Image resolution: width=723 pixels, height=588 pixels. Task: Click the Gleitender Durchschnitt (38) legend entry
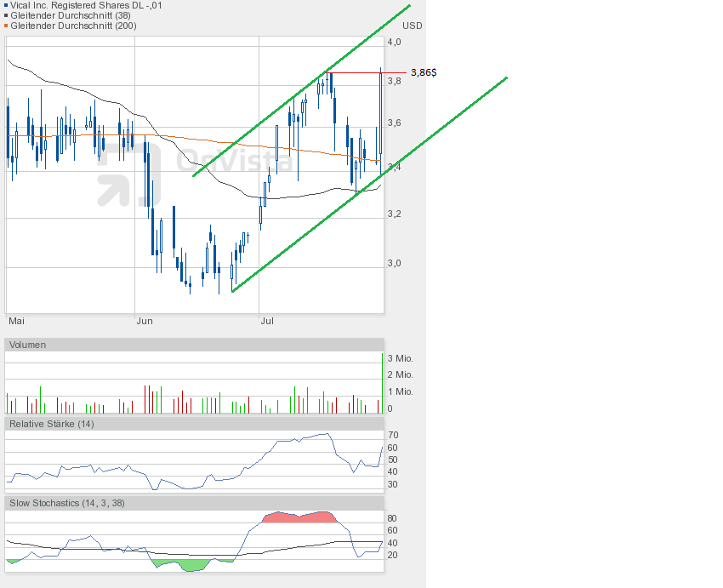click(71, 15)
